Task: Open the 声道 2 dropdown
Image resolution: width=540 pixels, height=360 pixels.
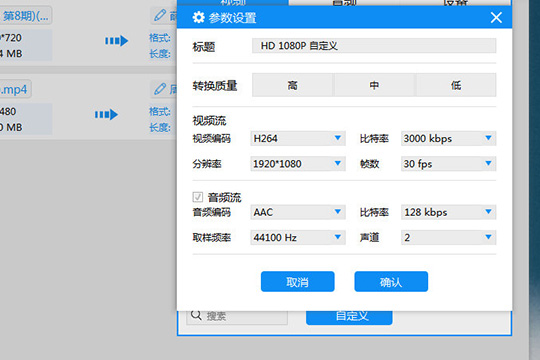Action: [448, 237]
